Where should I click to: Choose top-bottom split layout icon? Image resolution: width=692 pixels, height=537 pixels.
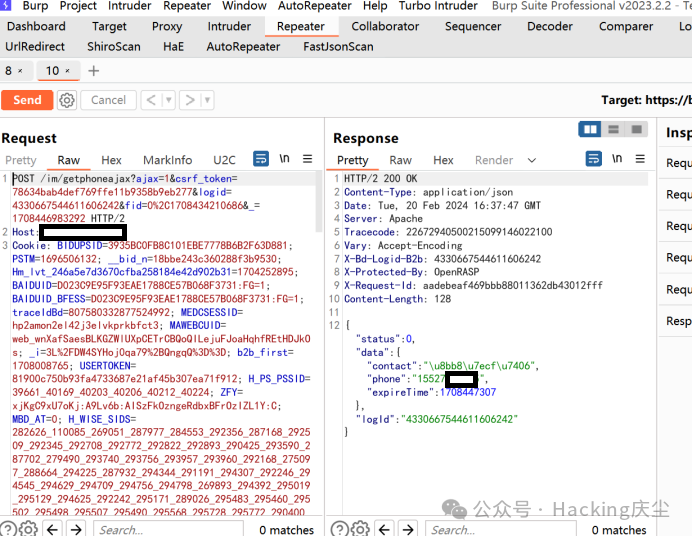[613, 129]
